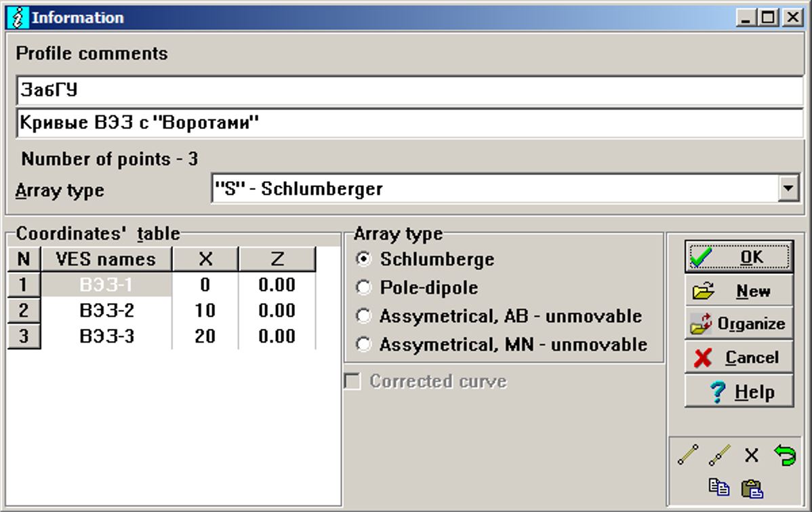Click the row header number 3
The image size is (812, 512).
pyautogui.click(x=24, y=336)
